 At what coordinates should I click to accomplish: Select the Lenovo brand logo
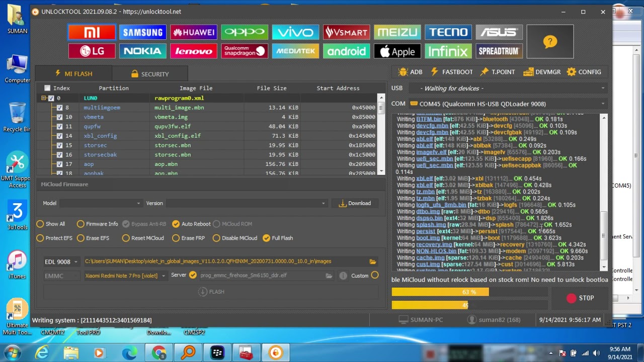[194, 51]
